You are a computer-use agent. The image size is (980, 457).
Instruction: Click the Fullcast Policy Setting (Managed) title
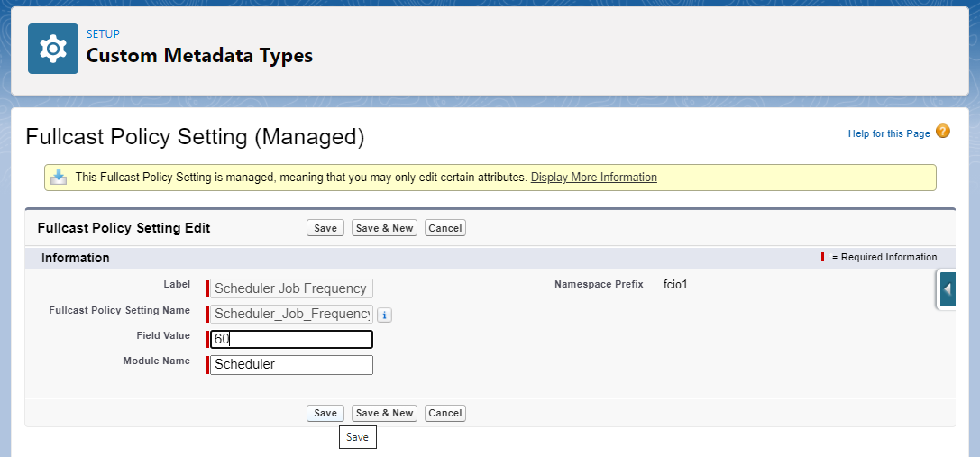click(x=195, y=137)
